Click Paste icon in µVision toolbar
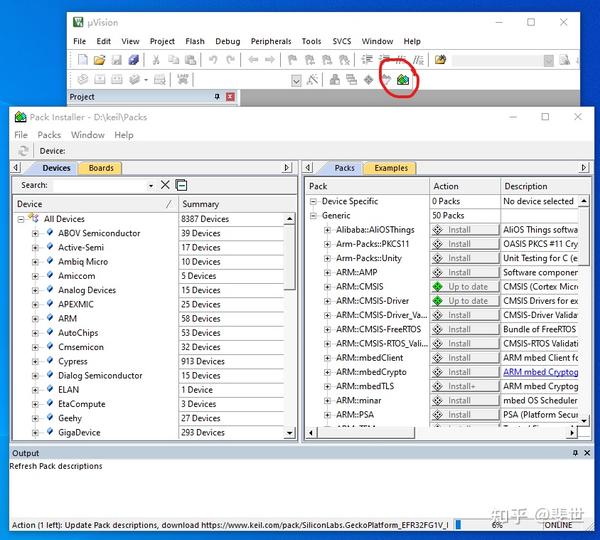The width and height of the screenshot is (600, 540). (x=190, y=60)
